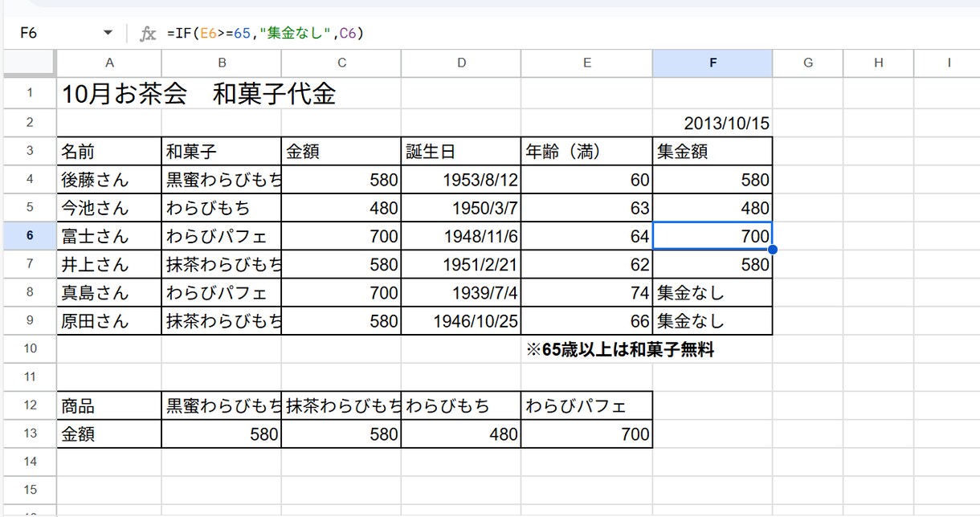
Task: Select header cell 名前
Action: pyautogui.click(x=109, y=151)
